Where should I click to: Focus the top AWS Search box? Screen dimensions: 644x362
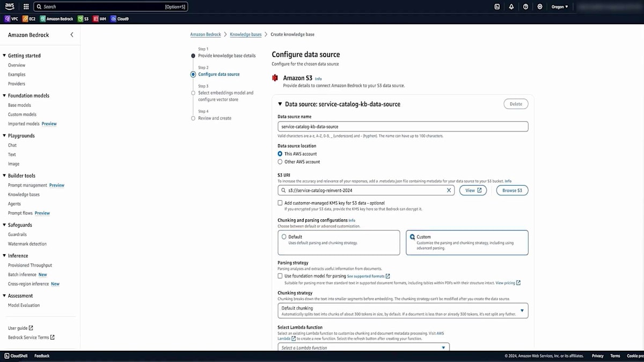tap(111, 7)
